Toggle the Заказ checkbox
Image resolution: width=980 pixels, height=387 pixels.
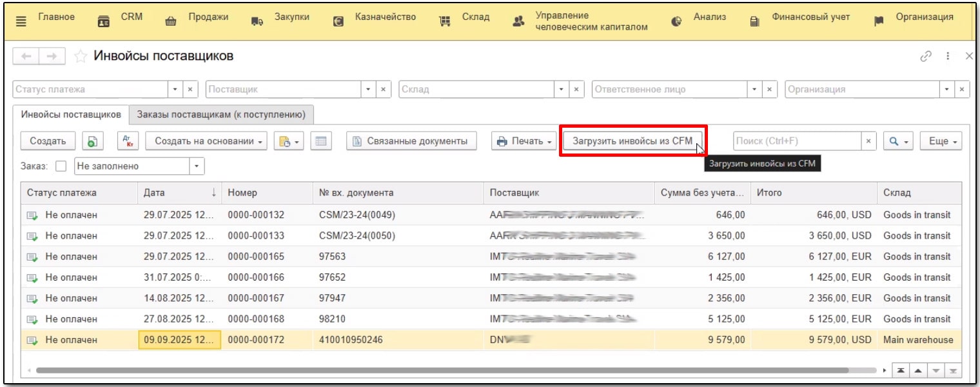coord(61,166)
